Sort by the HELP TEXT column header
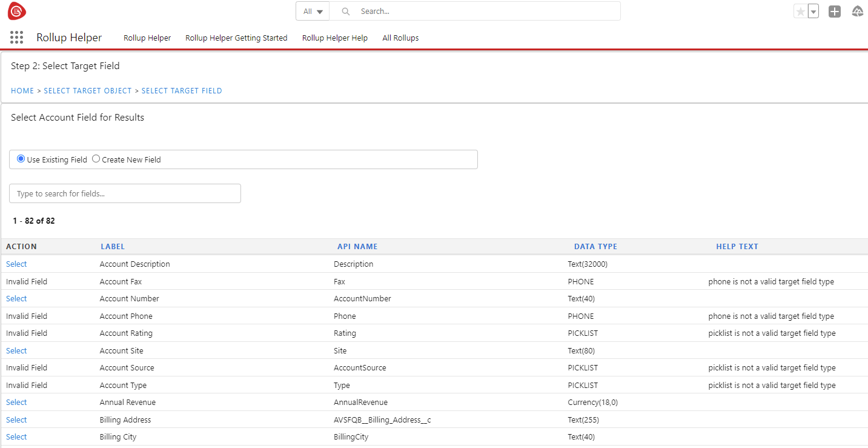Image resolution: width=868 pixels, height=448 pixels. (737, 247)
